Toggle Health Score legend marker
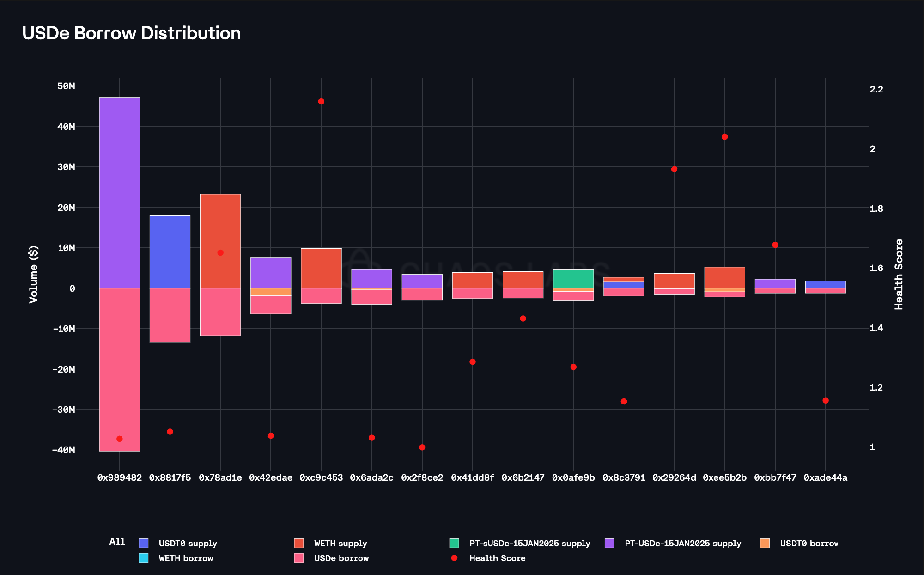Viewport: 924px width, 575px height. [x=454, y=558]
